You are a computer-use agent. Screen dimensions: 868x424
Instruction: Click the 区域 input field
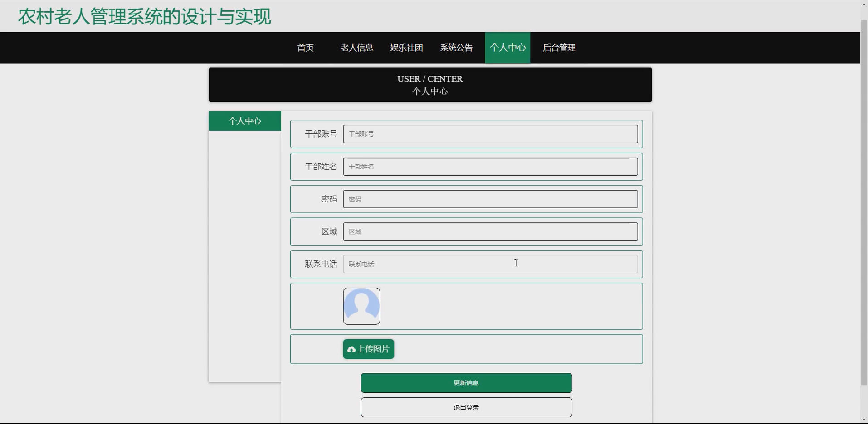point(490,231)
